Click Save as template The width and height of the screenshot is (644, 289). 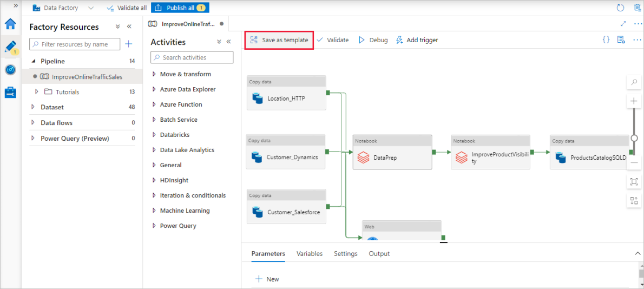coord(279,40)
